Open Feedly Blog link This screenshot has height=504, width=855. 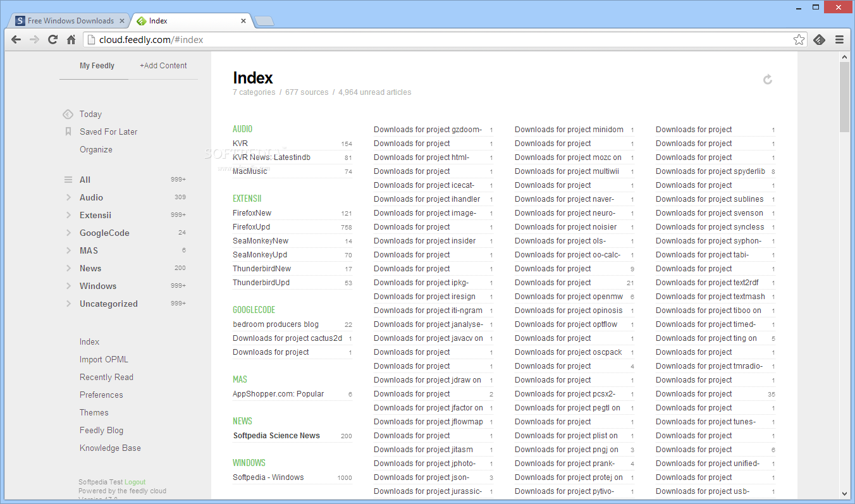pyautogui.click(x=101, y=430)
